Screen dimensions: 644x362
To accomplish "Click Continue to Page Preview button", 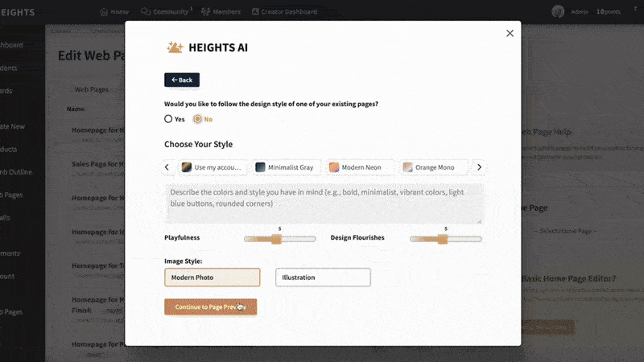I will [x=210, y=306].
